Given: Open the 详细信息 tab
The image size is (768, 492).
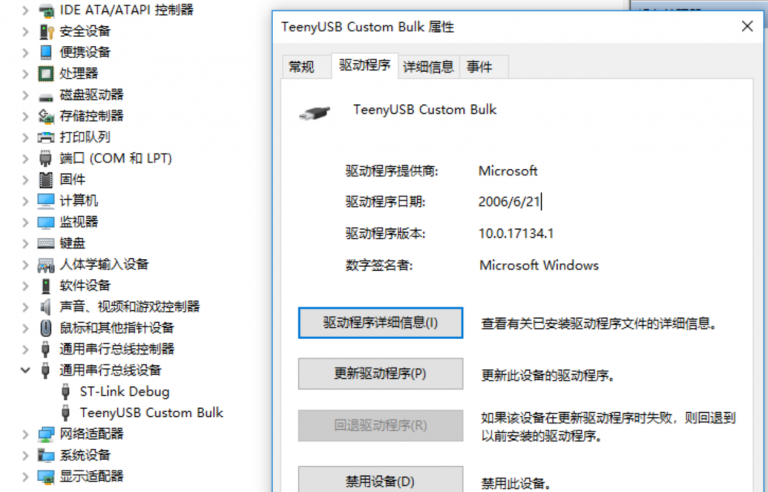Looking at the screenshot, I should click(428, 67).
